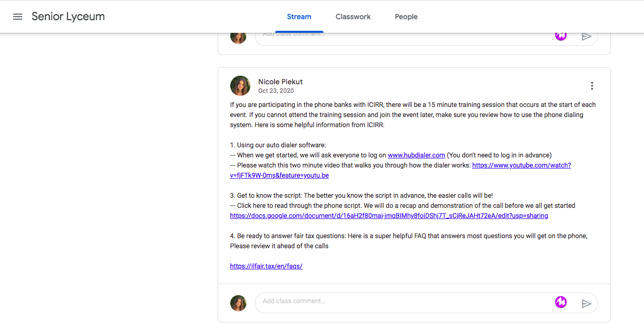This screenshot has width=644, height=334.
Task: Open the www.hubdialer.com link
Action: [x=416, y=155]
